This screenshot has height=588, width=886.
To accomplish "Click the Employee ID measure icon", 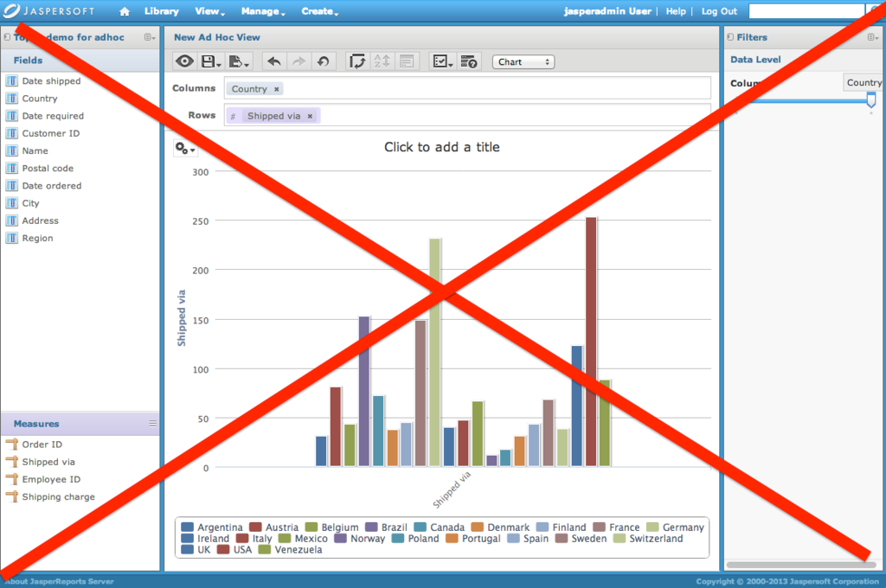I will coord(12,480).
